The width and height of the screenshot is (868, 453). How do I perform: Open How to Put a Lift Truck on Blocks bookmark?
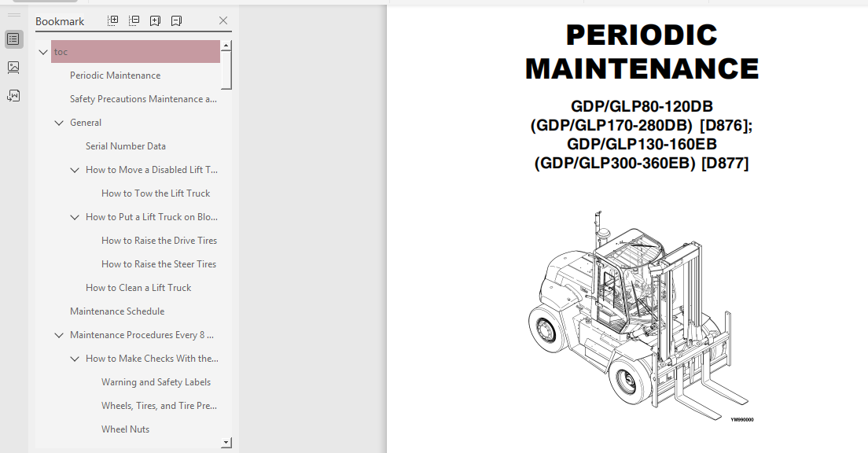(152, 217)
